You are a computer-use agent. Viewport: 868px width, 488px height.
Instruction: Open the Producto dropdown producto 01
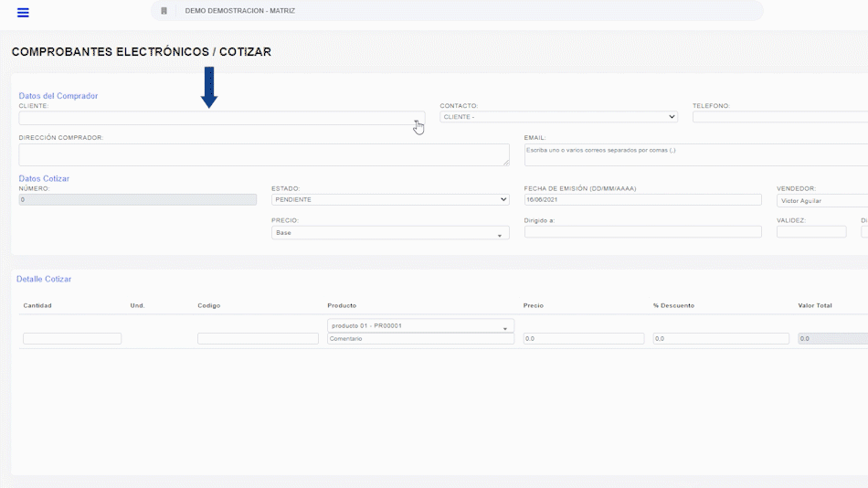(420, 325)
